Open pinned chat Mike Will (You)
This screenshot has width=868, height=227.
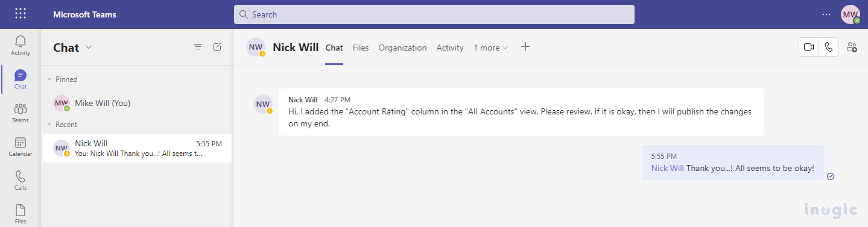pos(137,103)
